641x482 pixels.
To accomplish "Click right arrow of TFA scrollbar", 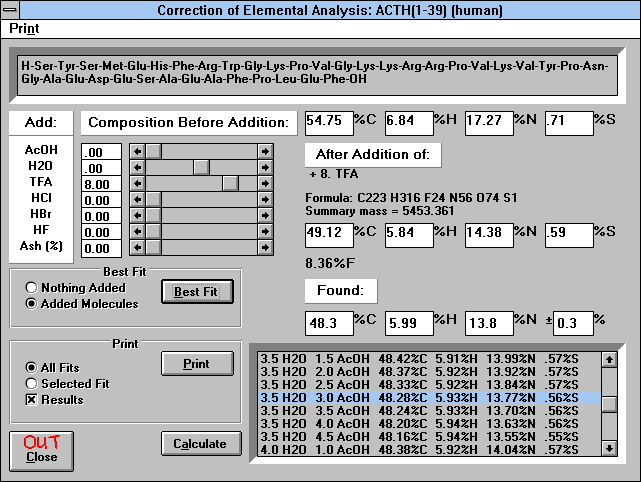I will (265, 184).
